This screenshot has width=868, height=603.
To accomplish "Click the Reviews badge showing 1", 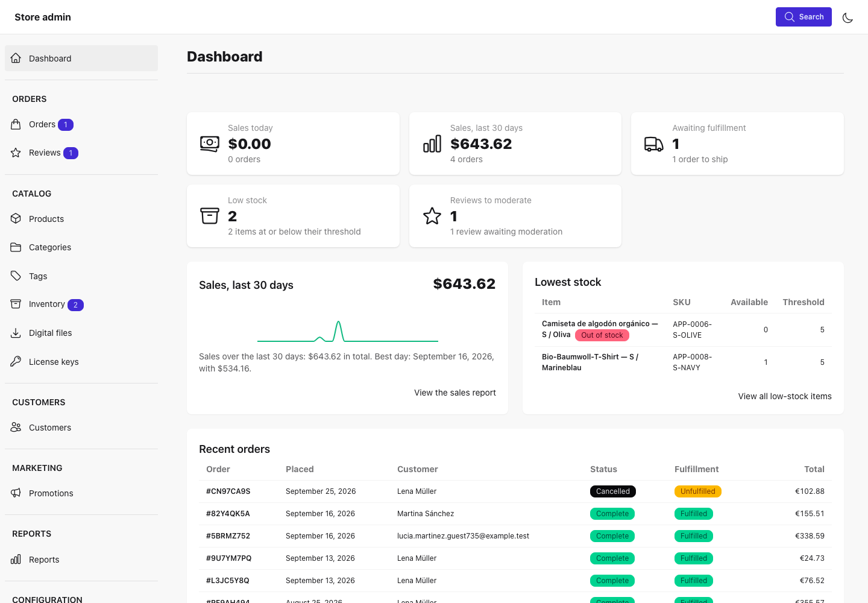I will coord(71,153).
